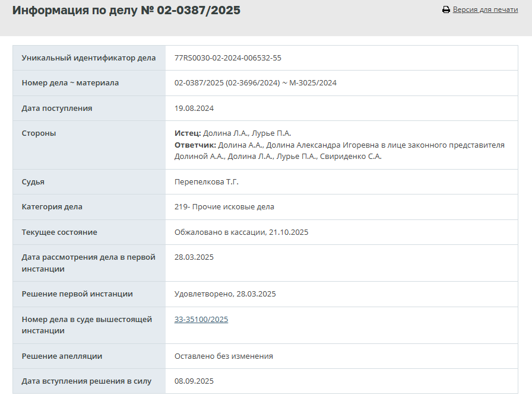
Task: Select unique identifier value 77RS0030-02-2024-006532-55
Action: pyautogui.click(x=227, y=58)
